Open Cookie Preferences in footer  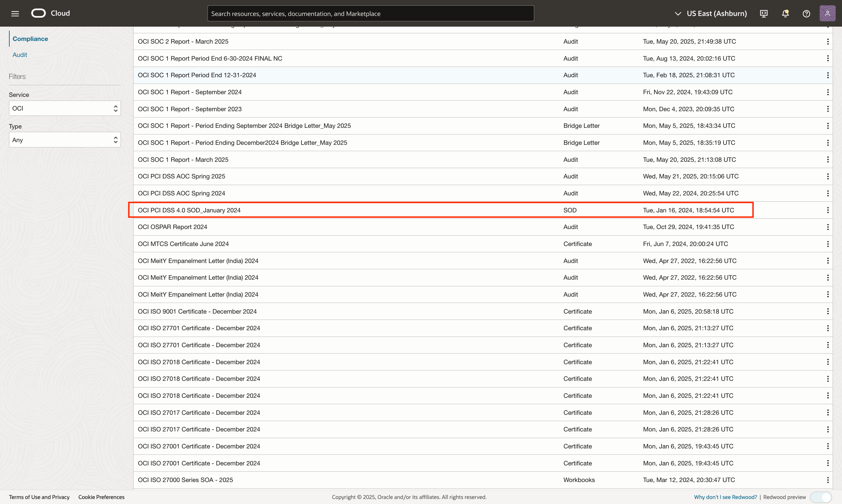(101, 497)
